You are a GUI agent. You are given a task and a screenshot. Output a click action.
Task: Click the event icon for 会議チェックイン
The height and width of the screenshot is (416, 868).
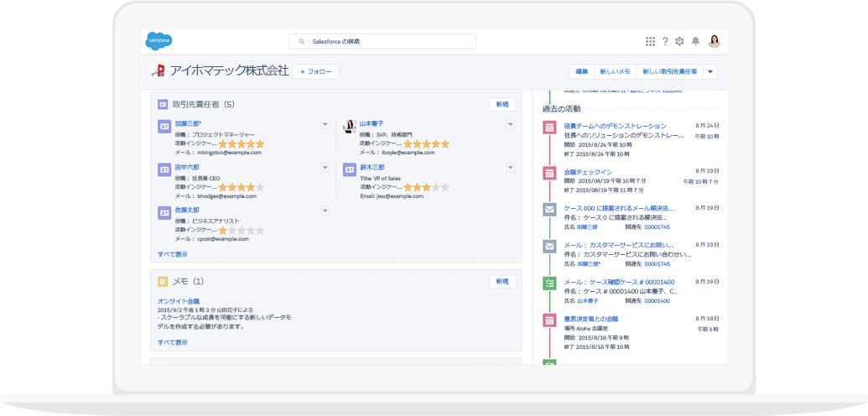pyautogui.click(x=549, y=173)
